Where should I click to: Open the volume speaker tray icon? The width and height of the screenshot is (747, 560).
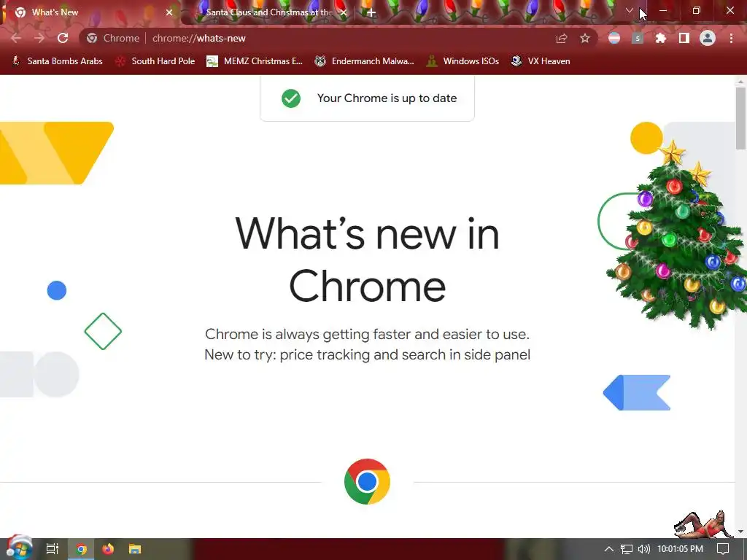click(643, 549)
